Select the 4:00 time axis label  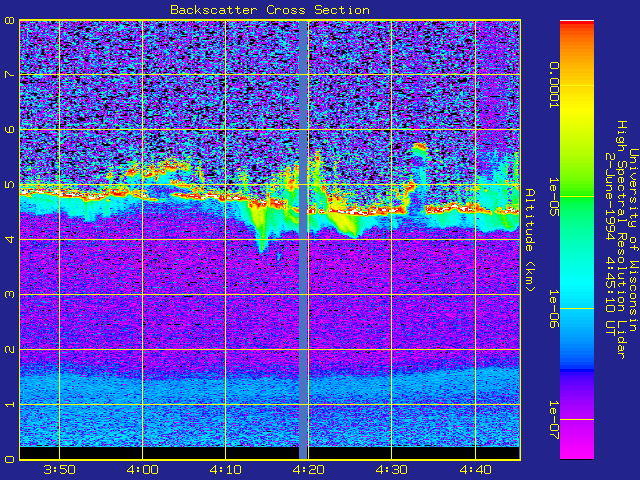point(142,470)
